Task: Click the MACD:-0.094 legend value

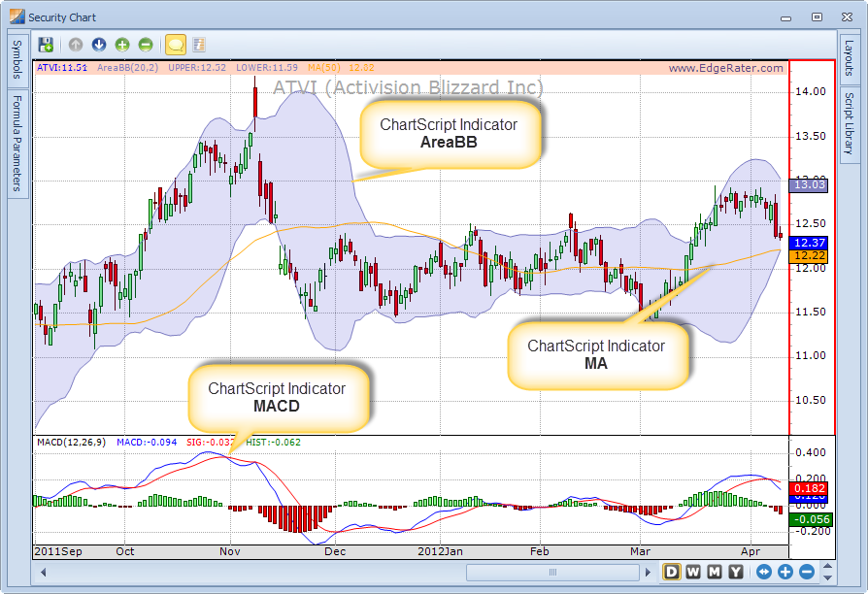Action: tap(147, 442)
